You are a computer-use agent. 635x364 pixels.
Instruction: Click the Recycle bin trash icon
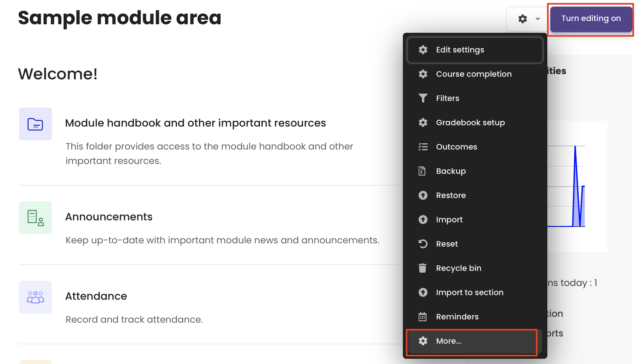tap(423, 268)
